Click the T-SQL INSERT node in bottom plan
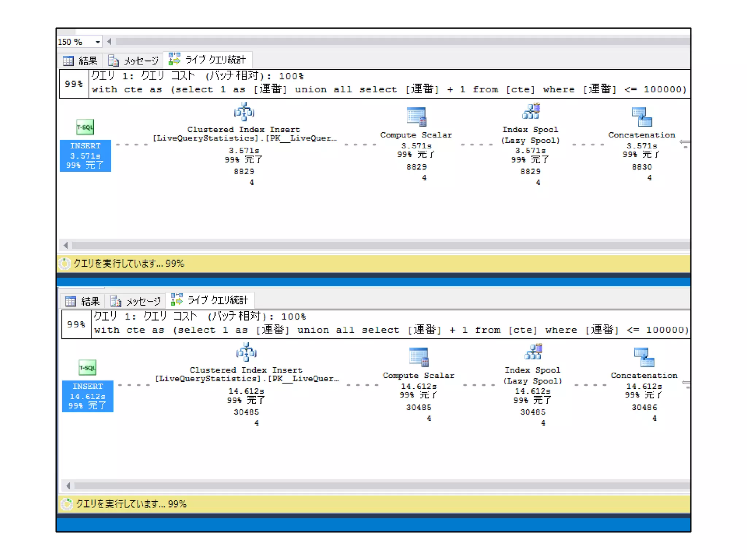 coord(88,386)
